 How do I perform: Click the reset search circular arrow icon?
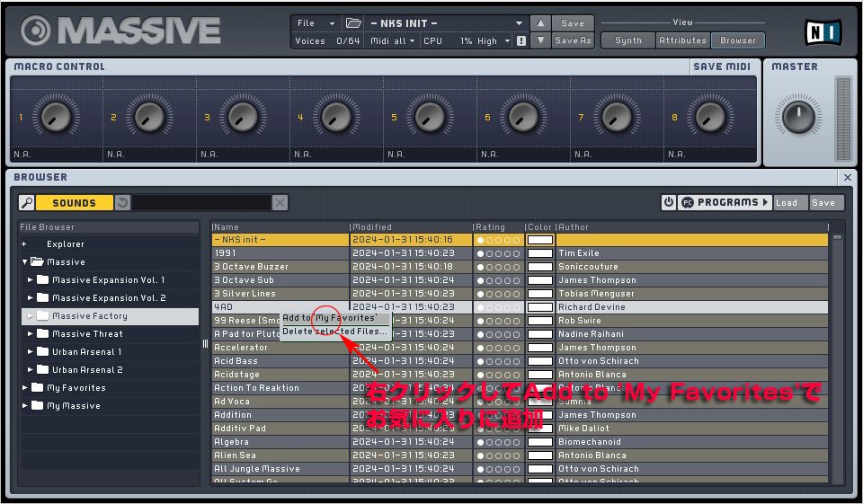point(122,202)
